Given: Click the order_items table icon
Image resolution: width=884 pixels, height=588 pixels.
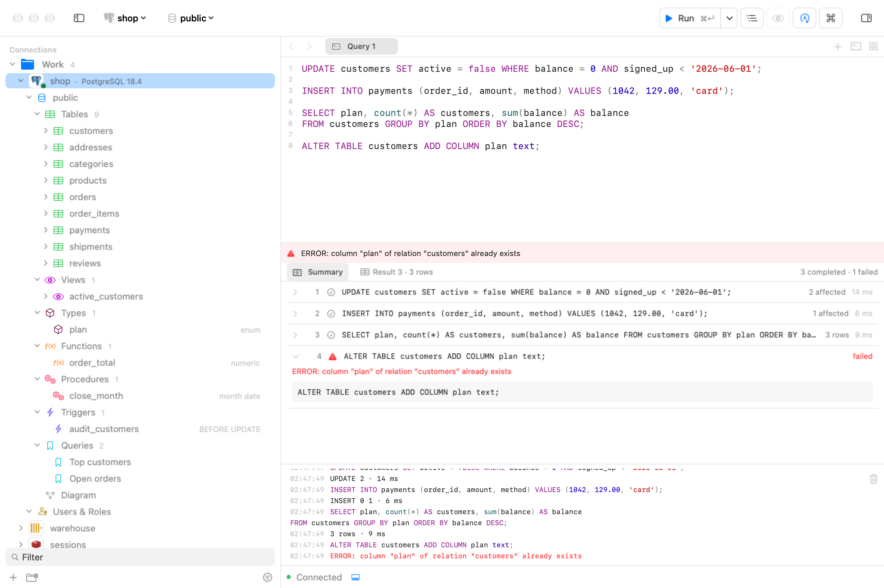Looking at the screenshot, I should point(58,213).
